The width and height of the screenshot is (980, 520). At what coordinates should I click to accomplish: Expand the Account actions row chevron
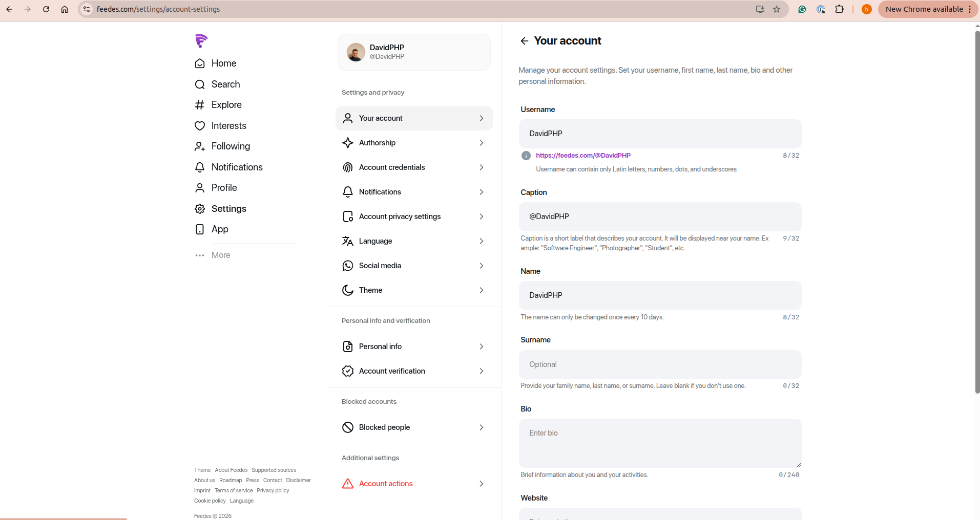click(481, 484)
